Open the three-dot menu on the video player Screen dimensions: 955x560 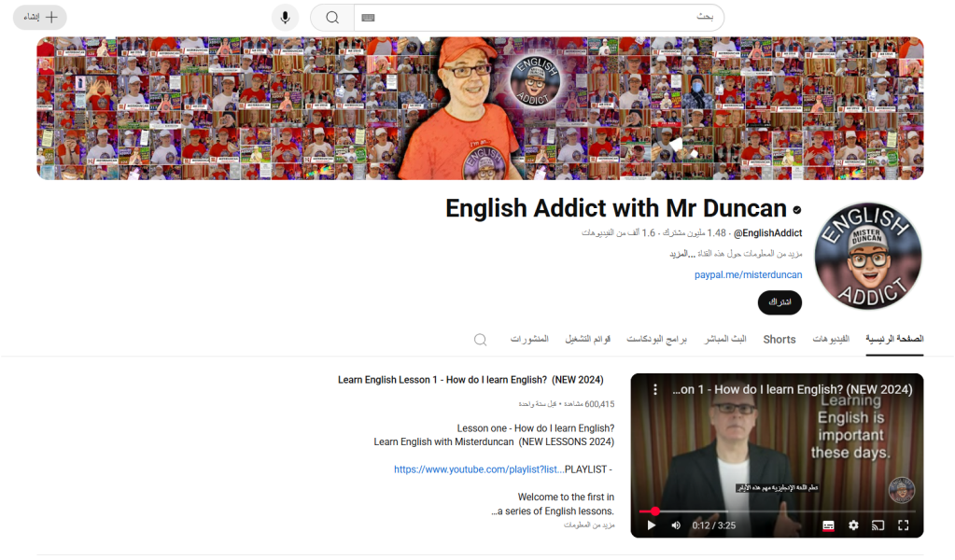tap(655, 389)
